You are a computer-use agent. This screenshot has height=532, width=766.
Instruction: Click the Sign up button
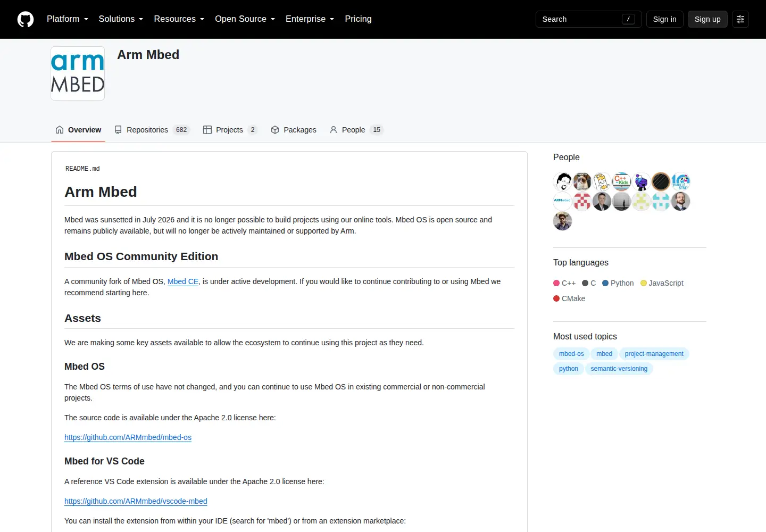707,19
